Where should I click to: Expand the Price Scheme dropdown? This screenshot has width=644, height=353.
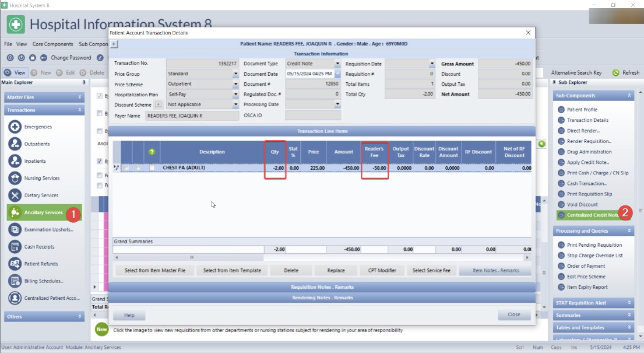235,85
